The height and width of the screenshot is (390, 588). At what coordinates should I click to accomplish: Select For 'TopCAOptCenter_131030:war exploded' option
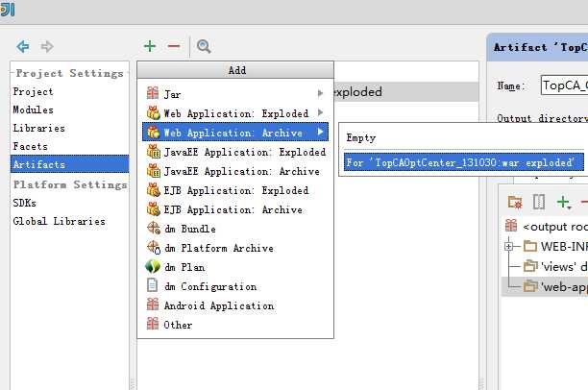463,162
